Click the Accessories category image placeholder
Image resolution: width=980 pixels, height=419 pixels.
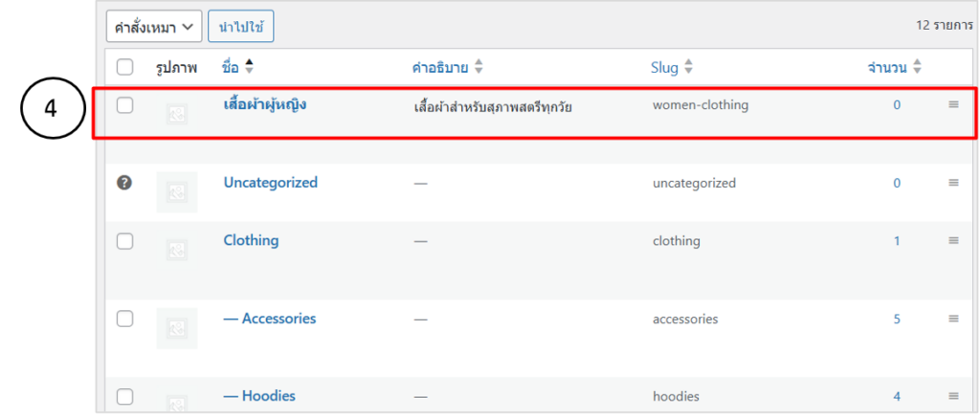pyautogui.click(x=176, y=327)
